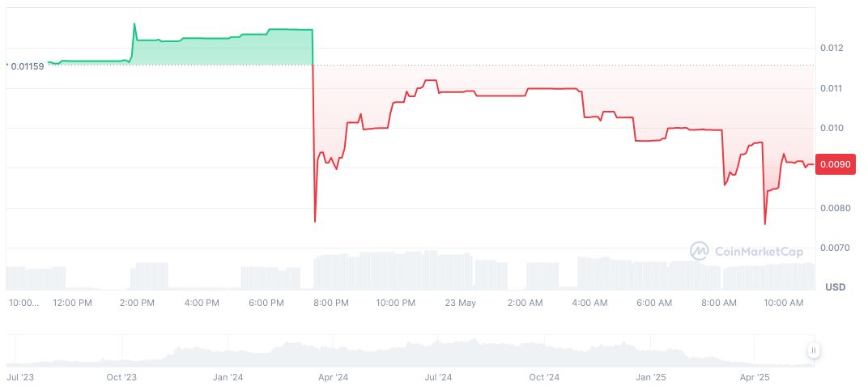Click the 2:00 AM time axis label
This screenshot has width=868, height=386.
point(525,303)
